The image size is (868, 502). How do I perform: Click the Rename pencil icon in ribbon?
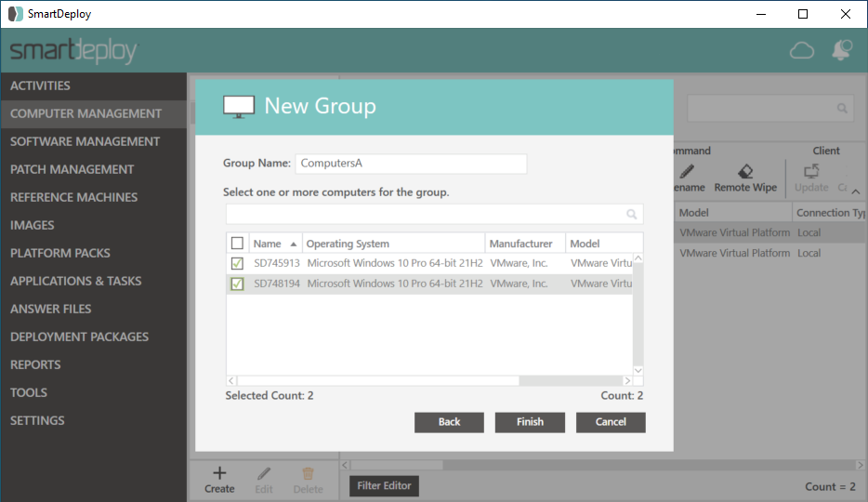click(x=687, y=171)
